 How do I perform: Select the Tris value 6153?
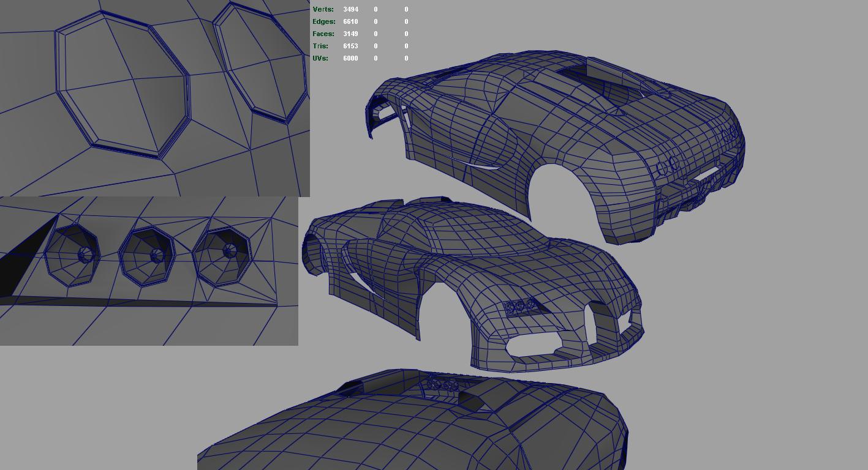coord(350,46)
